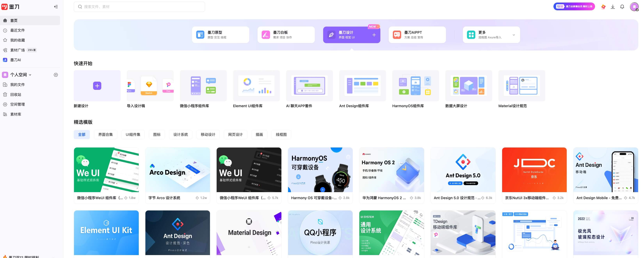Switch to the UI组件集 template tab
Image resolution: width=644 pixels, height=258 pixels.
pos(133,134)
